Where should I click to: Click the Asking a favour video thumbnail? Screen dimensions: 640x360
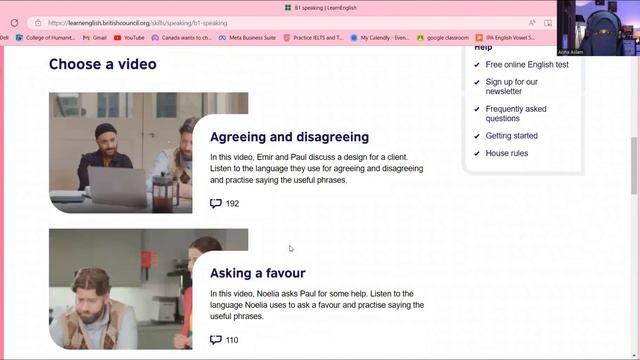(122, 289)
